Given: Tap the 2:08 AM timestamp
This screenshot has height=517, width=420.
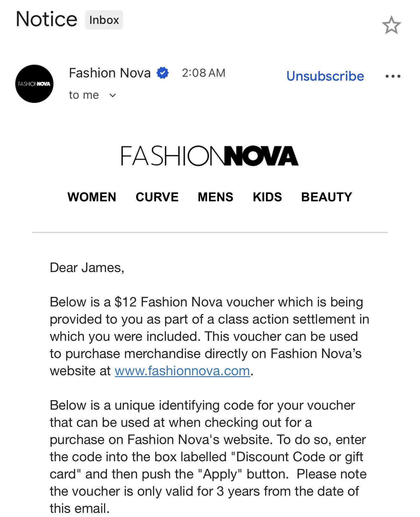Looking at the screenshot, I should [x=204, y=73].
